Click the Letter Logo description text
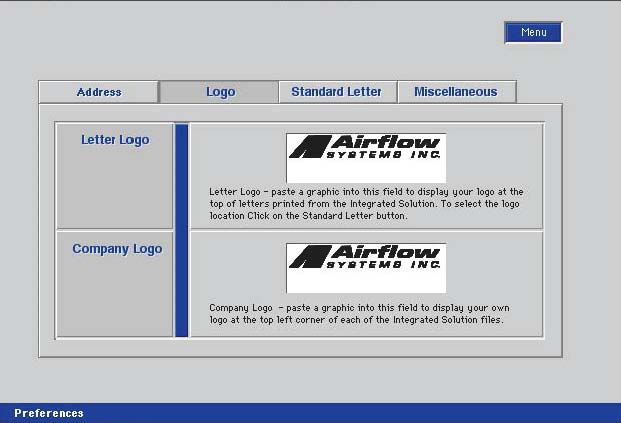The width and height of the screenshot is (621, 423). pos(366,204)
